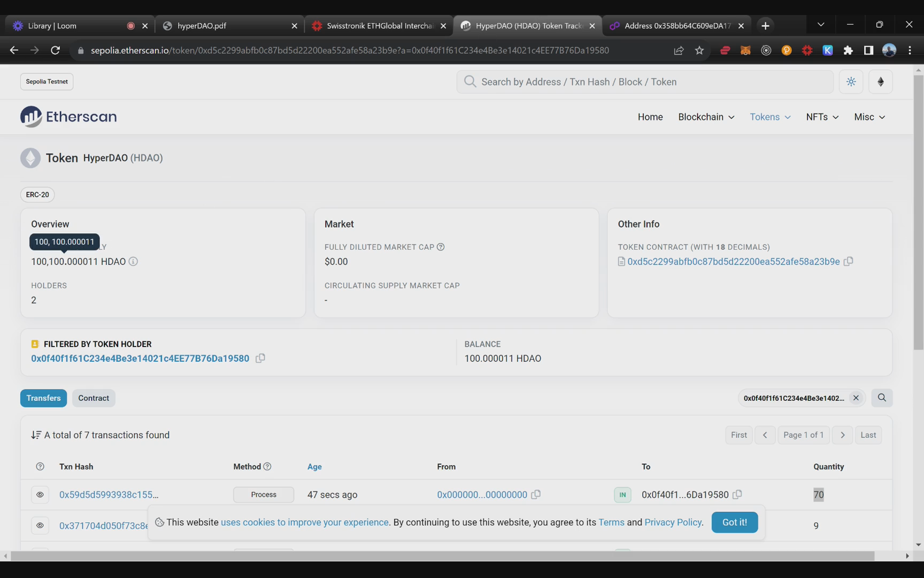Expand the Tokens dropdown menu
Viewport: 924px width, 578px height.
click(770, 117)
